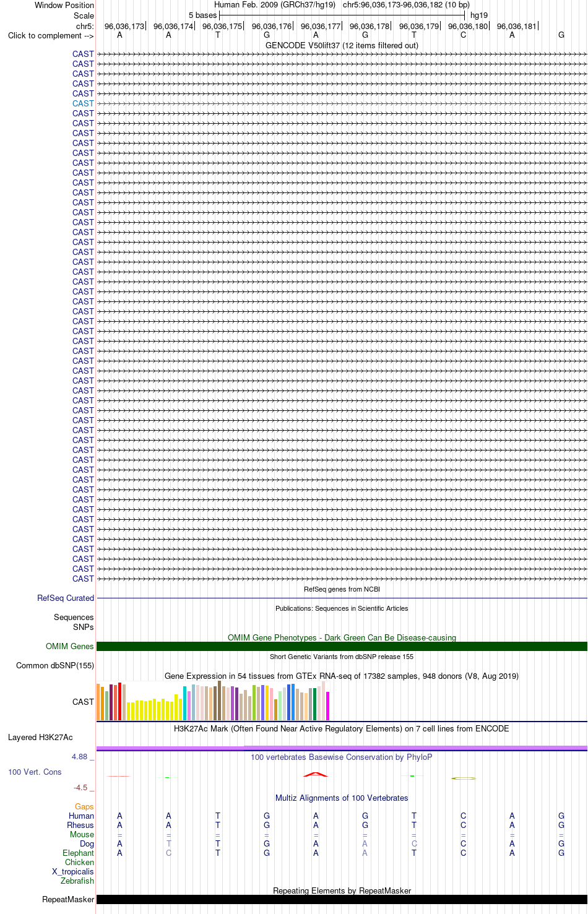Screen dimensions: 588x914
Task: Open OMIM Gene Phenotypes track title
Action: point(342,637)
